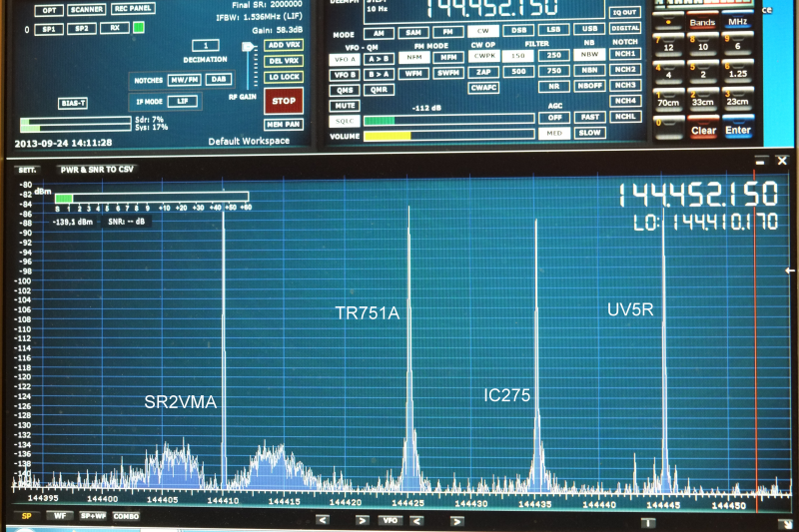
Task: Open the OPT options panel
Action: pos(49,10)
